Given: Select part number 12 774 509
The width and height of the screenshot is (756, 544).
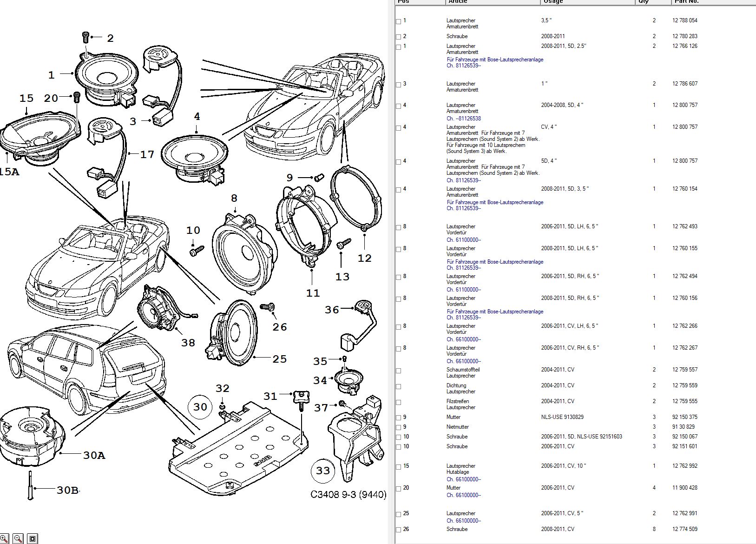Looking at the screenshot, I should 685,529.
